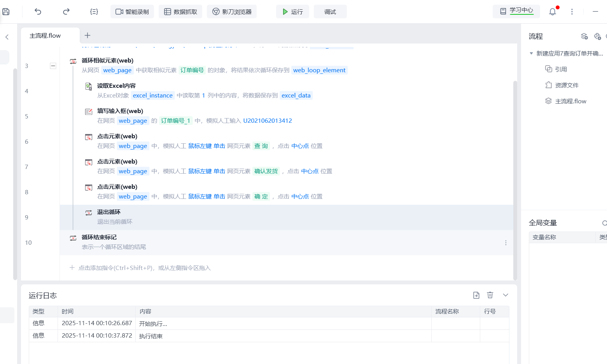Image resolution: width=607 pixels, height=364 pixels.
Task: Select the 执行结束 log entry
Action: (x=269, y=336)
